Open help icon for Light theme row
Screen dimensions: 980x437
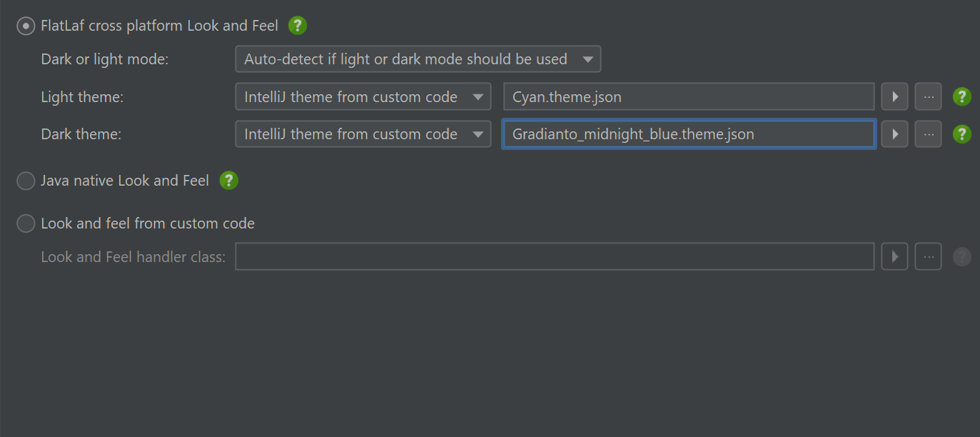tap(962, 96)
